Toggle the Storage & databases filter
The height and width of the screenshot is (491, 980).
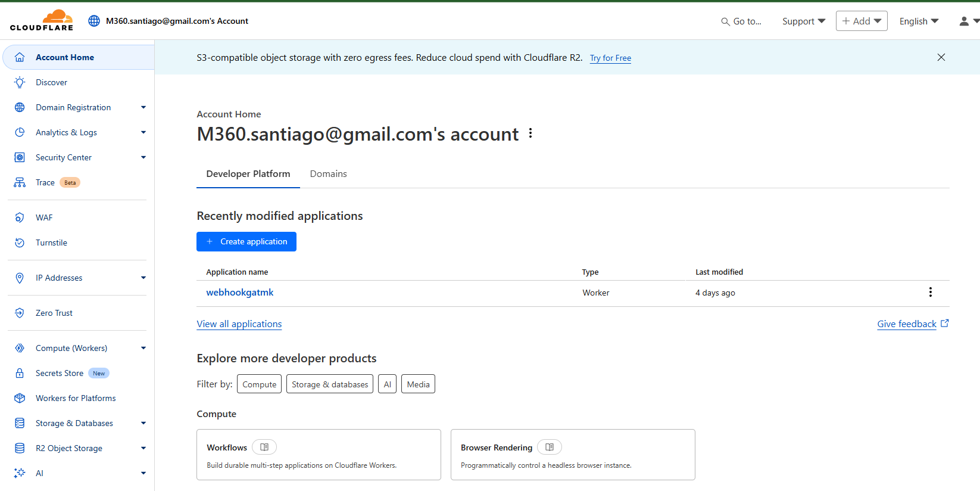coord(330,384)
